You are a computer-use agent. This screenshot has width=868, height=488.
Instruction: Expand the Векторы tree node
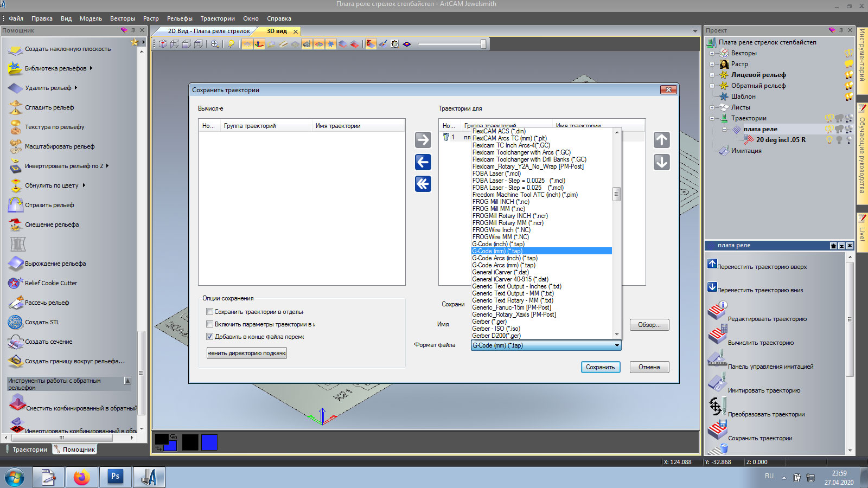pyautogui.click(x=712, y=53)
